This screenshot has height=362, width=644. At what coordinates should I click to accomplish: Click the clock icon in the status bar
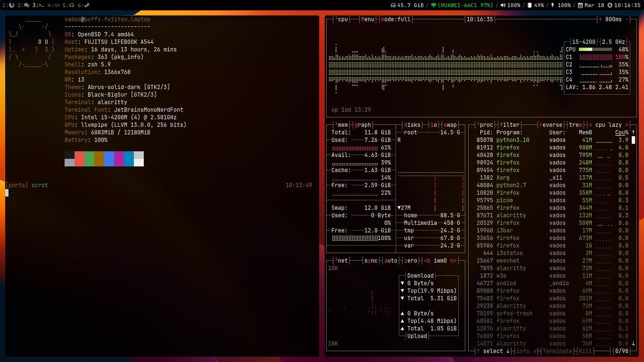[610, 5]
